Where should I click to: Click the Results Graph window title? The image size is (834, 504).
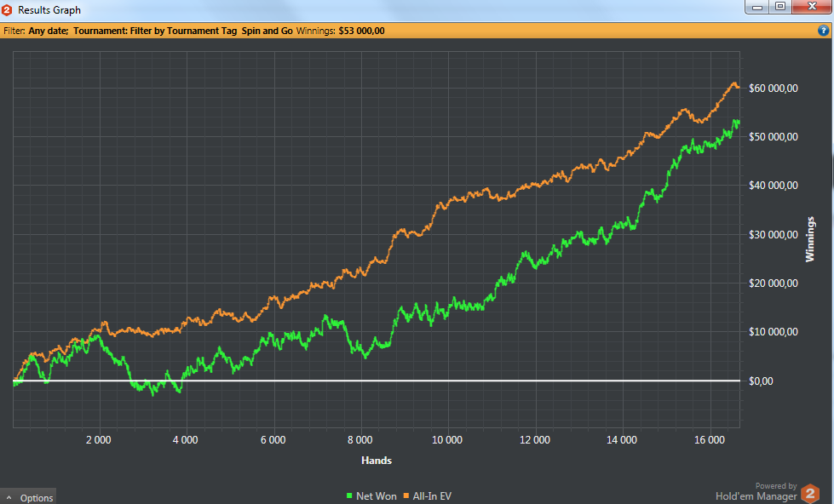coord(49,10)
